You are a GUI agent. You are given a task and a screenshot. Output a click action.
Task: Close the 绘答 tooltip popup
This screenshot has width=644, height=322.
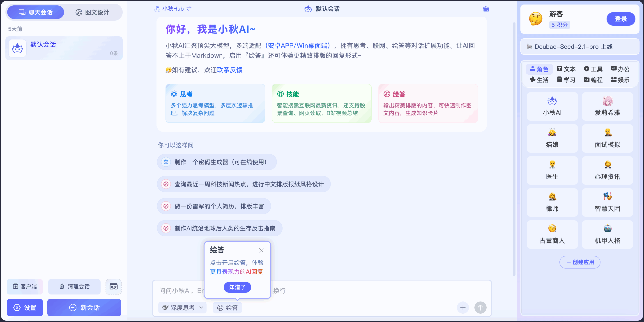pyautogui.click(x=261, y=250)
